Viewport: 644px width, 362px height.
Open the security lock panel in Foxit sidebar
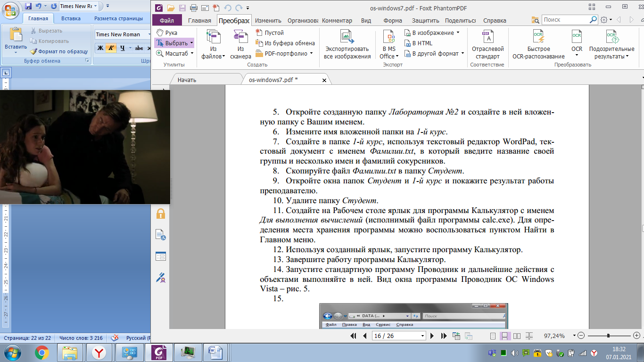coord(160,214)
